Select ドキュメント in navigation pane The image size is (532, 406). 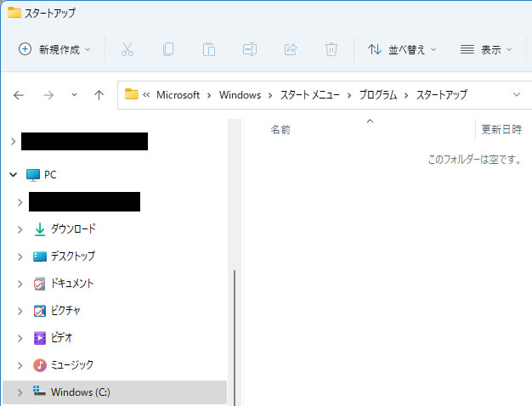pos(71,283)
